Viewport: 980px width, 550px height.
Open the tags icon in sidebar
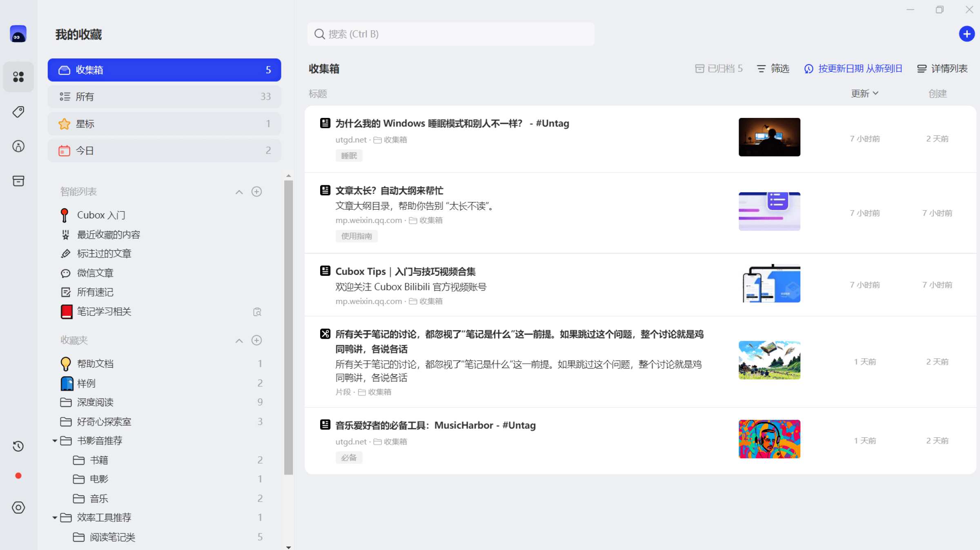18,111
